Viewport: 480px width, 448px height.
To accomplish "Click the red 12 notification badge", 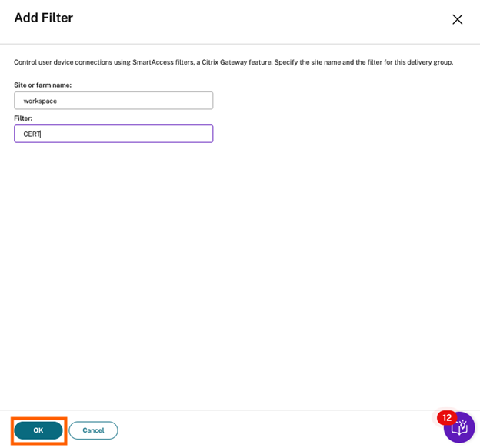I will click(447, 418).
